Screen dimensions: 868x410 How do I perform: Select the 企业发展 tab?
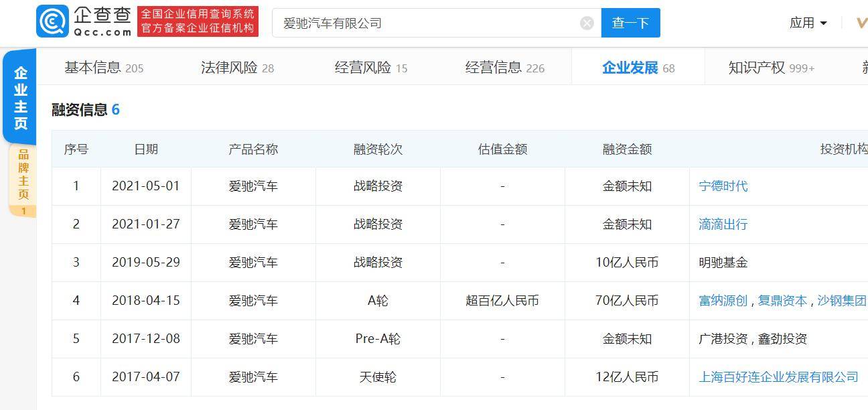(x=638, y=68)
